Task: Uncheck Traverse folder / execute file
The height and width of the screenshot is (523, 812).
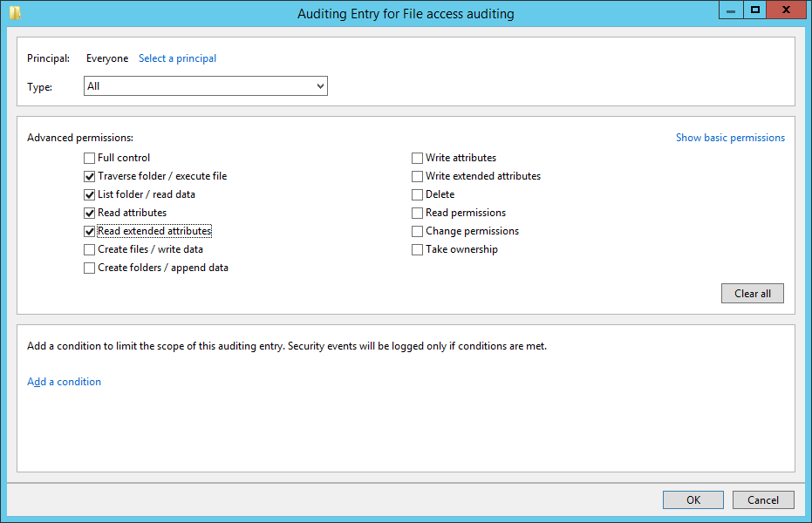Action: (x=89, y=176)
